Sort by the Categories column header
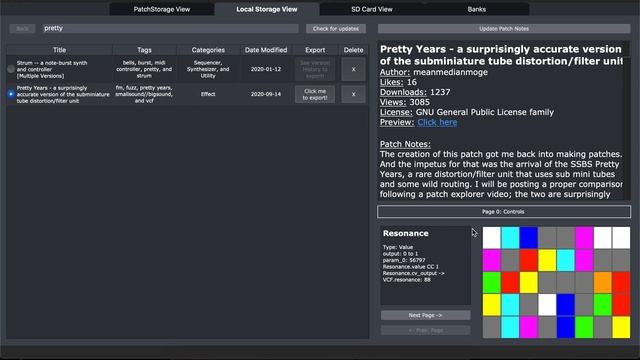The width and height of the screenshot is (640, 360). [208, 50]
